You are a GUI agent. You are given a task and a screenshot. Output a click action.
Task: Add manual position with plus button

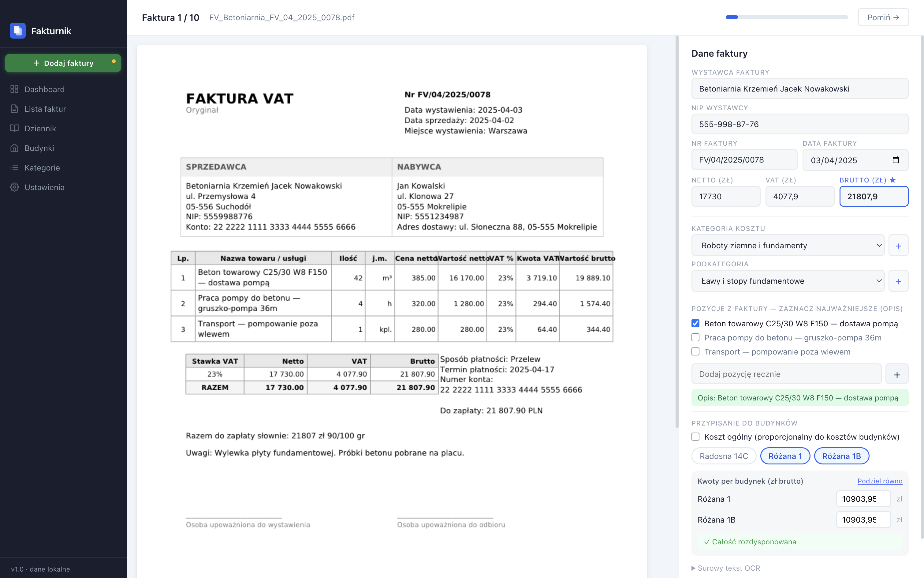[897, 374]
